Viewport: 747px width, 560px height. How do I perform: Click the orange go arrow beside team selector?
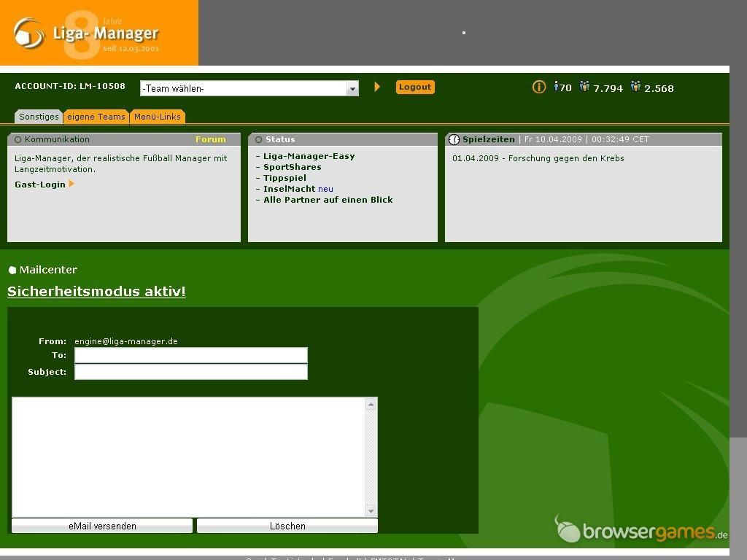(x=377, y=87)
